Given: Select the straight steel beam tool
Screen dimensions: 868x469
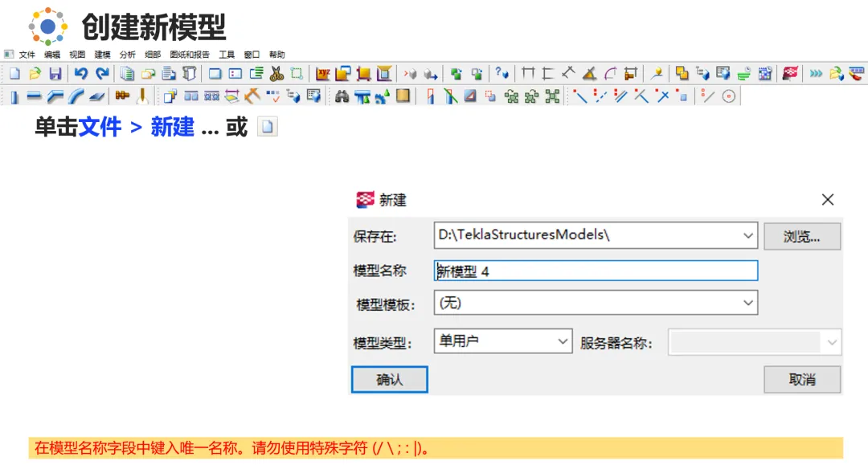Looking at the screenshot, I should click(35, 97).
